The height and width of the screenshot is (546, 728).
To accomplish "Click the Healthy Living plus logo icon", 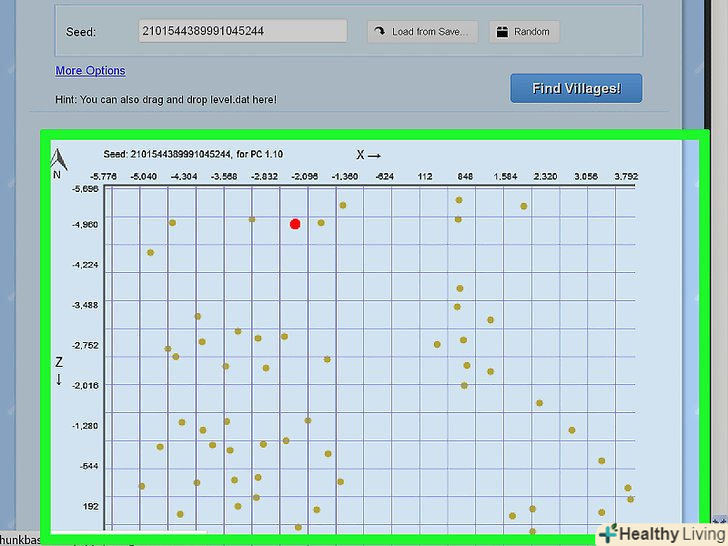I will point(609,534).
